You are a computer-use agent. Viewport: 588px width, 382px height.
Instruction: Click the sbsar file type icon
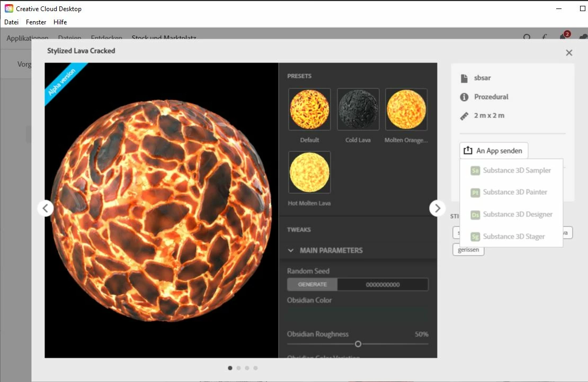tap(464, 78)
